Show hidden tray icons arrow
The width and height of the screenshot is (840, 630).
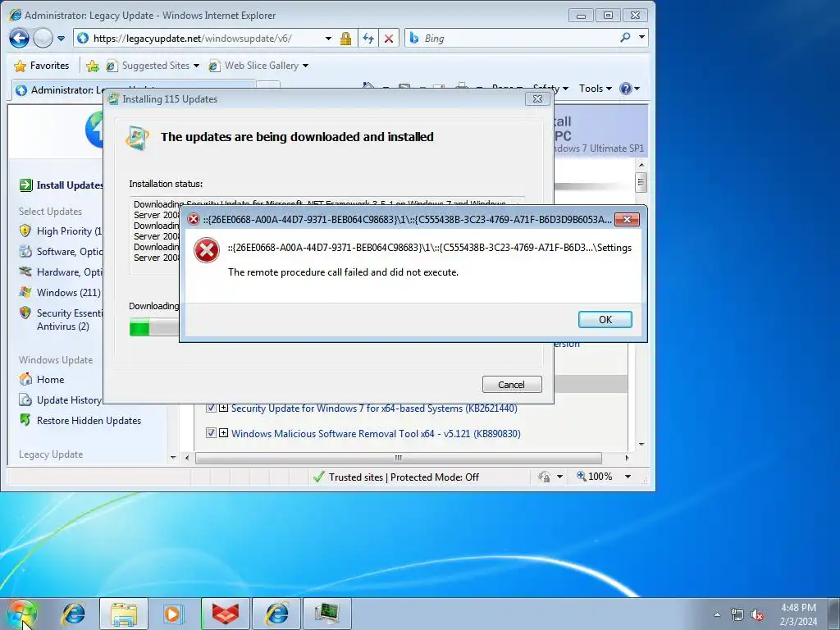click(717, 614)
